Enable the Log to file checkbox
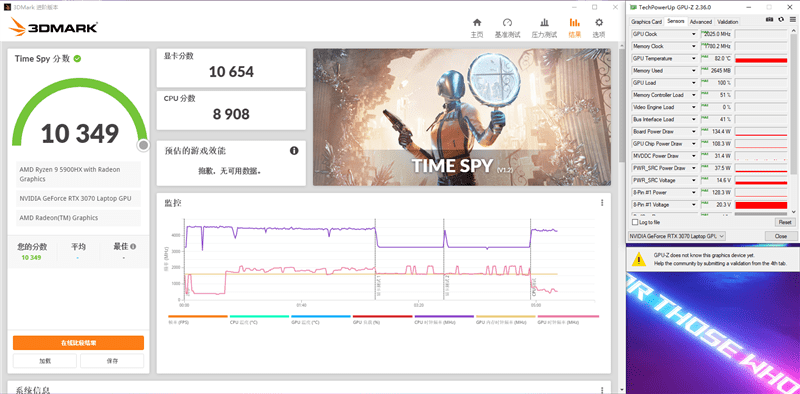Image resolution: width=800 pixels, height=394 pixels. pyautogui.click(x=635, y=223)
